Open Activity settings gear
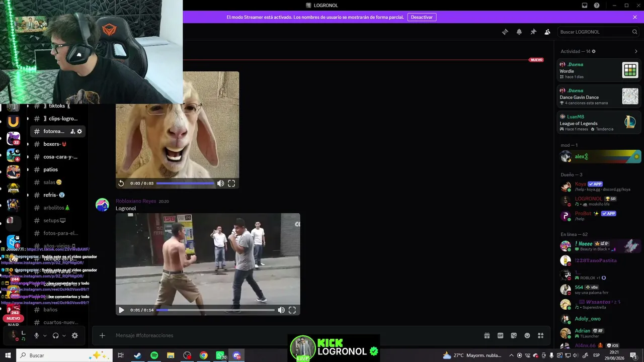644x362 pixels. coord(594,51)
